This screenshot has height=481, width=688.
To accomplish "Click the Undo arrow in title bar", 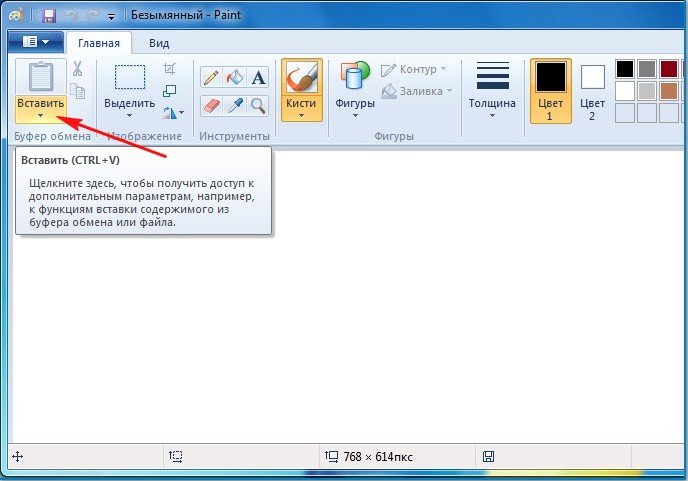I will (x=71, y=16).
